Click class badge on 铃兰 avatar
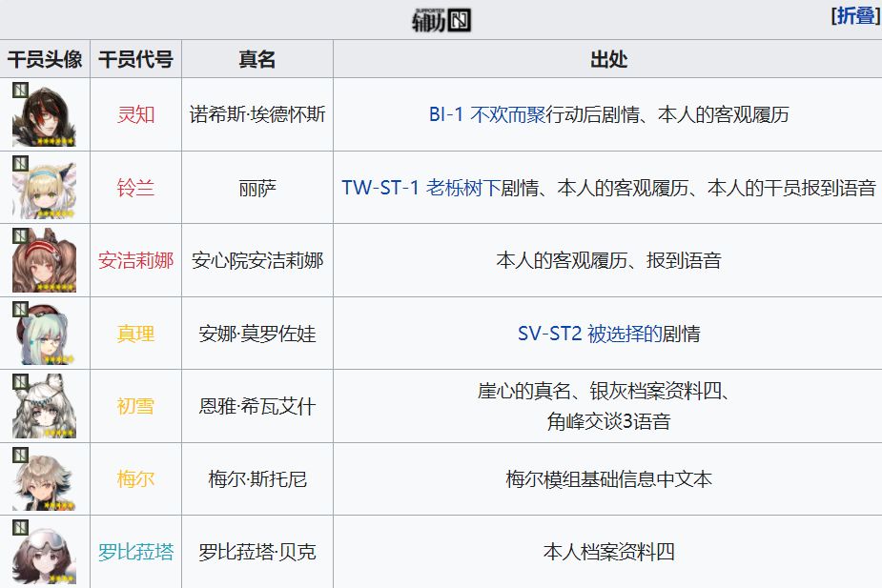 [20, 163]
